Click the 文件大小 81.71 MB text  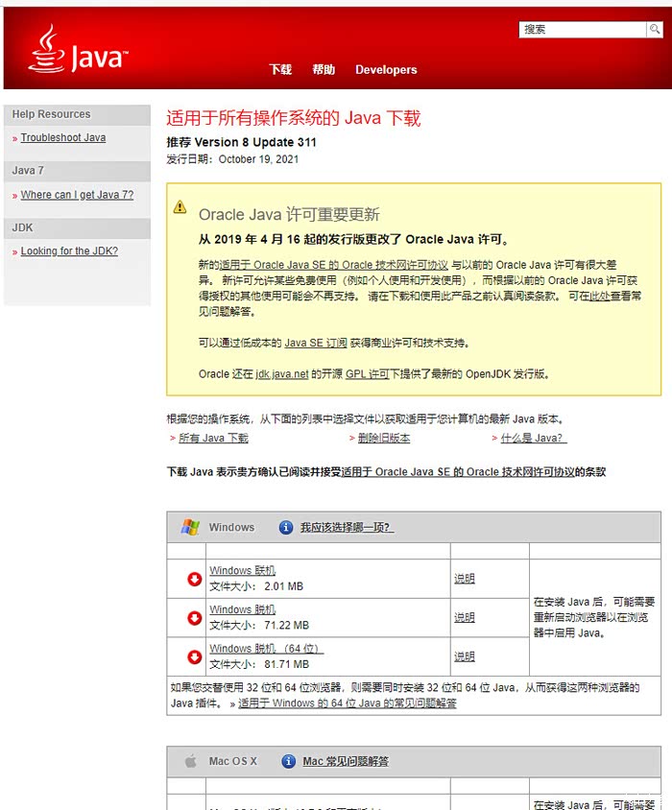(x=259, y=664)
